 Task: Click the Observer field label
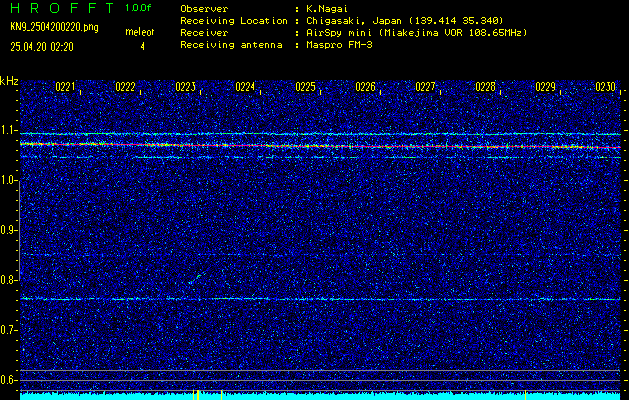[204, 9]
